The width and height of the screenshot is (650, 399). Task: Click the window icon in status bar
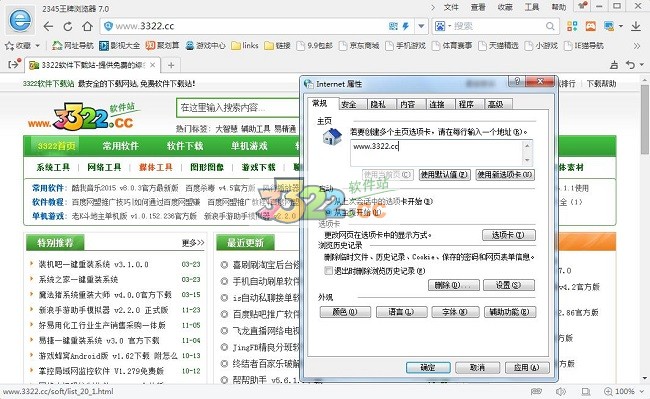586,392
